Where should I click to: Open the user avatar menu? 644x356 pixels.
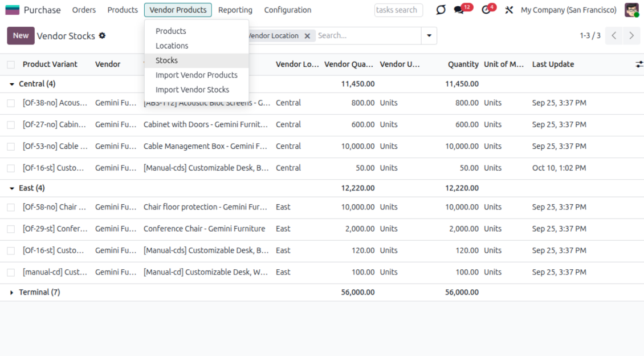point(631,10)
